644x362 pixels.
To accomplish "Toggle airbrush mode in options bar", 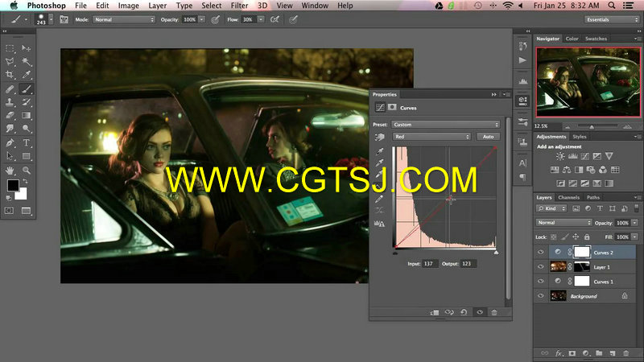I will point(275,19).
